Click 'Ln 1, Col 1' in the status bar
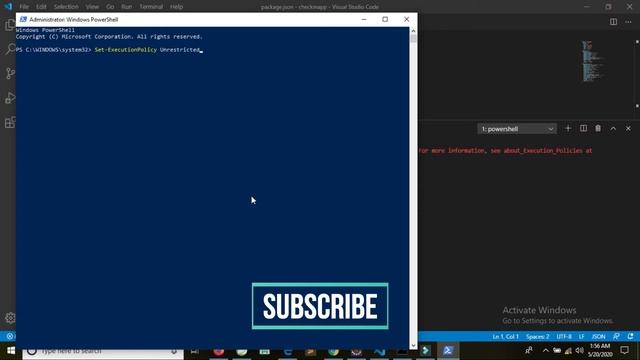640x360 pixels. pyautogui.click(x=505, y=337)
